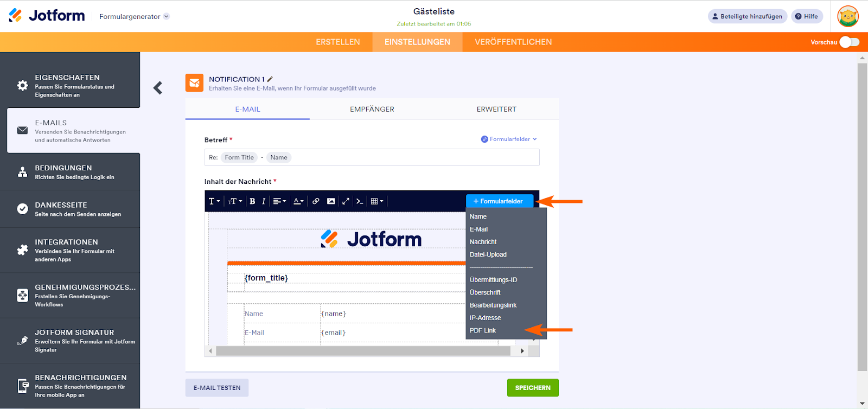The height and width of the screenshot is (409, 868).
Task: Open the Genehmigungsprozess workflow icon
Action: 22,295
